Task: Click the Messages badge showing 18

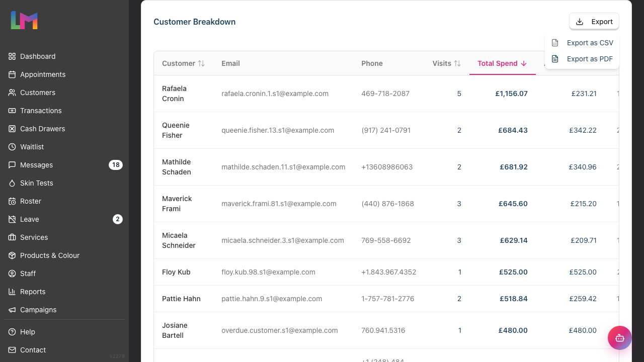Action: pyautogui.click(x=116, y=165)
